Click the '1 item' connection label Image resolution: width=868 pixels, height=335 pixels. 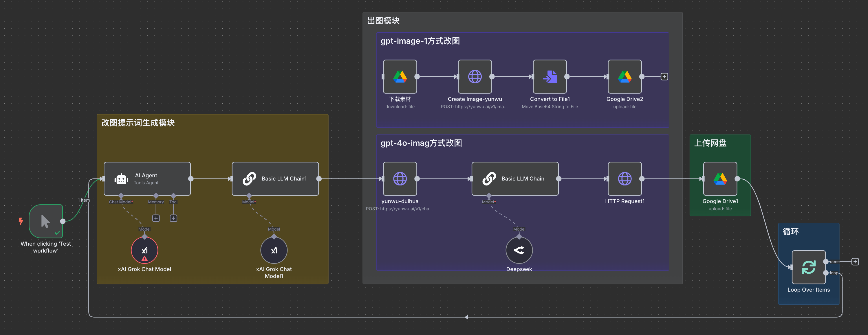tap(84, 200)
